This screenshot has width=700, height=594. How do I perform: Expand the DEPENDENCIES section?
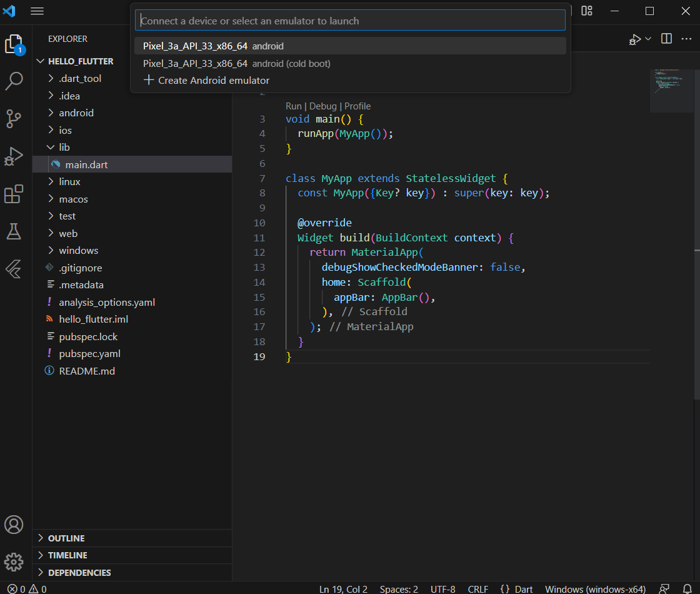click(132, 573)
